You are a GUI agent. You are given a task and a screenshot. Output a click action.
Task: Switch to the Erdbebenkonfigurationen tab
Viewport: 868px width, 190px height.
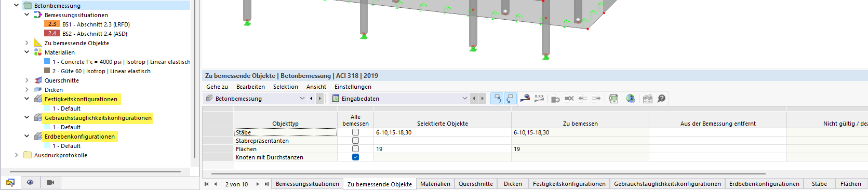coord(764,184)
